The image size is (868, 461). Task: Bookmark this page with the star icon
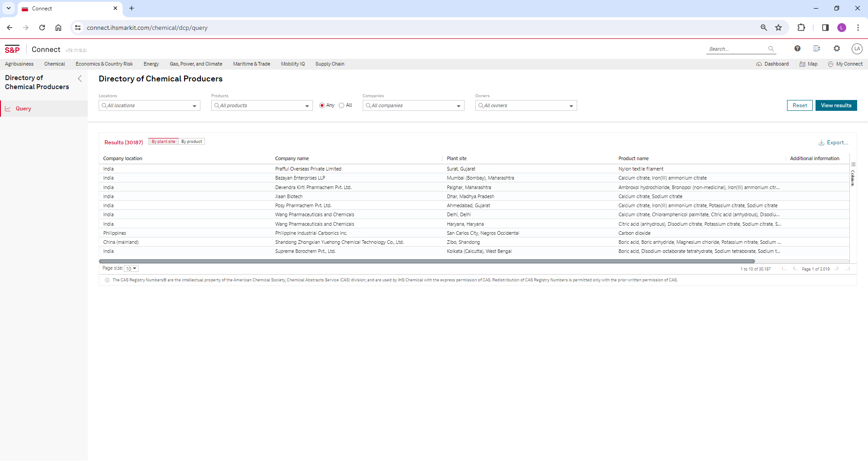(778, 28)
